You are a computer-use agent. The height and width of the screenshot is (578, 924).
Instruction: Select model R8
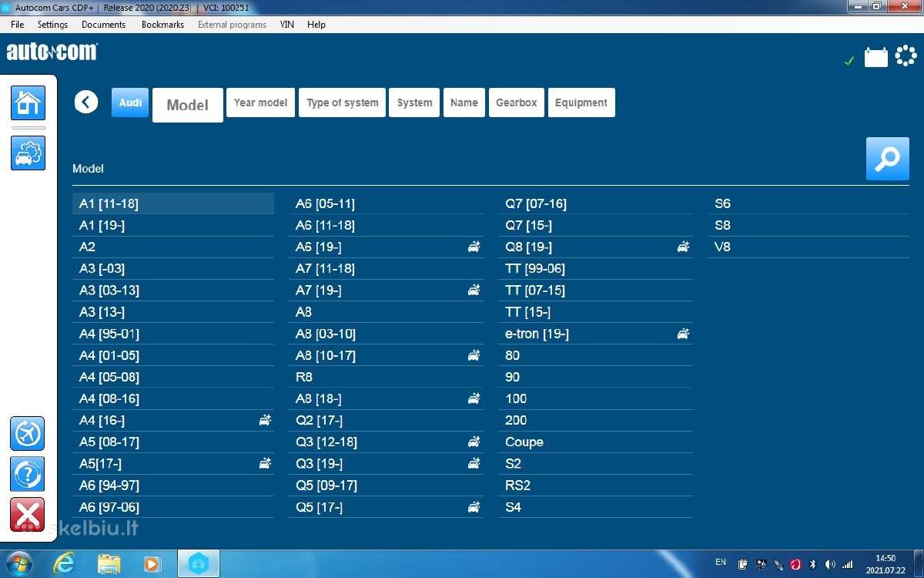pos(387,377)
